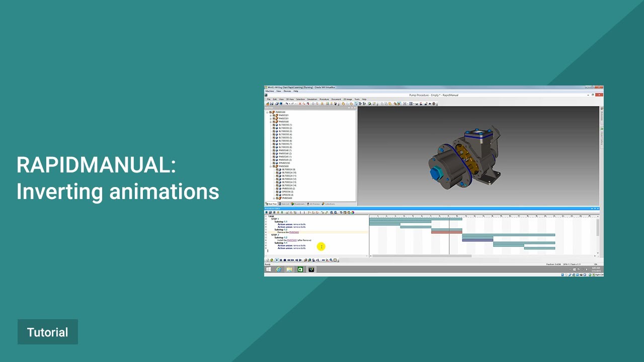Select the purple bar in the timeline
The height and width of the screenshot is (362, 644).
[x=477, y=240]
